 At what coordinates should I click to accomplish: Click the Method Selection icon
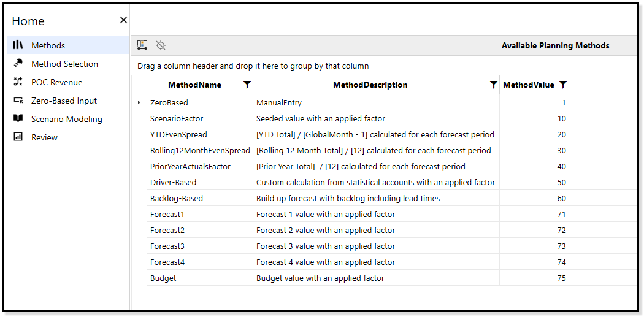point(18,64)
